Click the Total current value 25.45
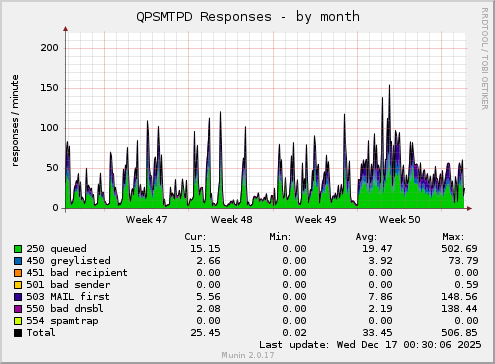495x364 pixels. [x=205, y=333]
